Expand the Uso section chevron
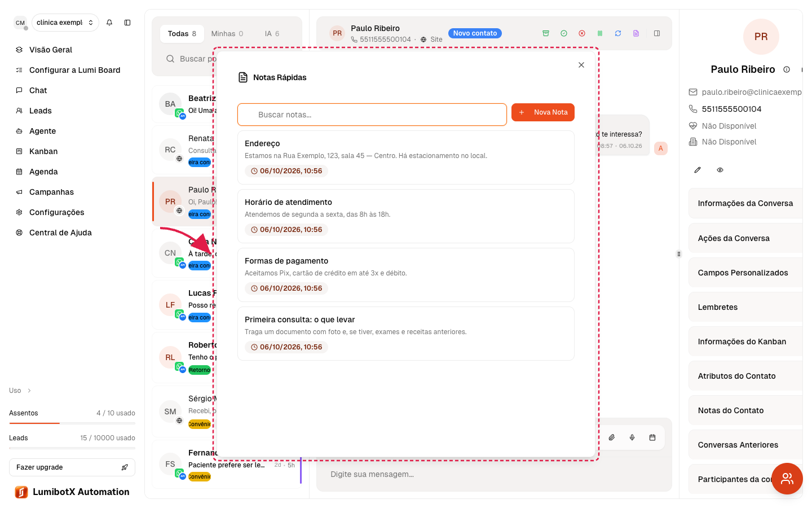 pos(29,391)
